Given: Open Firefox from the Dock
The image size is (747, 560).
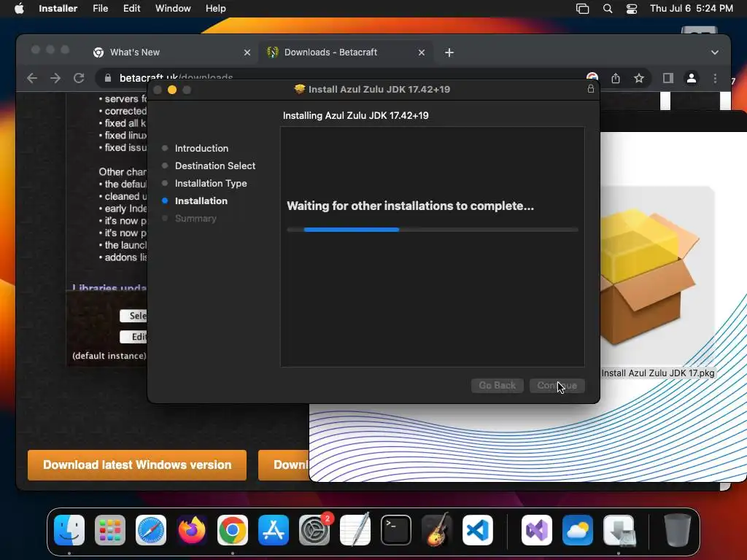Looking at the screenshot, I should [192, 530].
